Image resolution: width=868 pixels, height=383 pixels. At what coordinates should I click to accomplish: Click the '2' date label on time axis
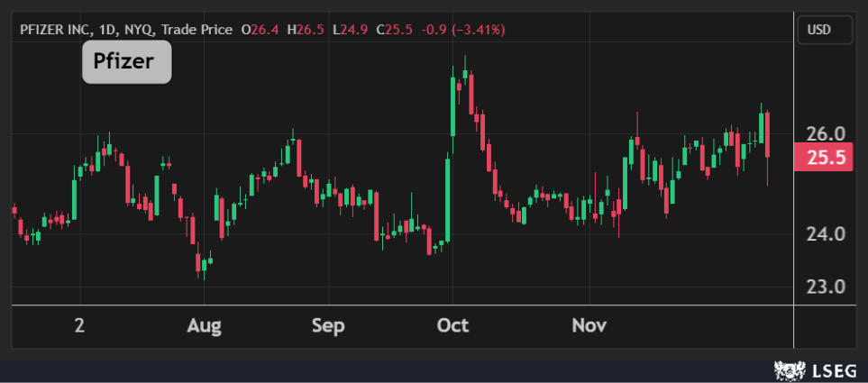point(80,325)
